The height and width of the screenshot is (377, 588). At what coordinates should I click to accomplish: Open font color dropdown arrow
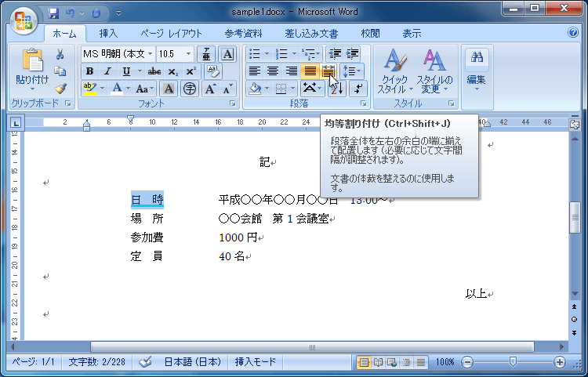[128, 89]
